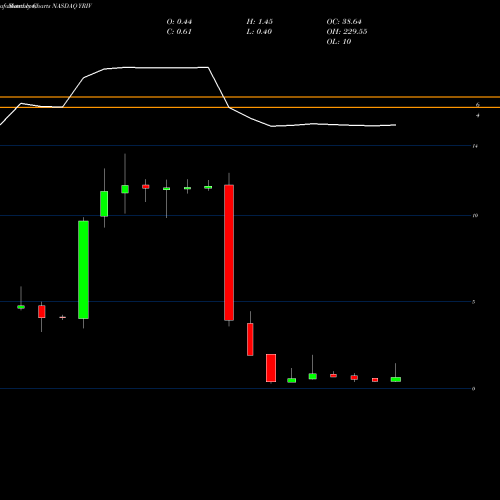Screen dimensions: 500x500
Task: Click the 'OC: 38.64' readout
Action: point(344,22)
